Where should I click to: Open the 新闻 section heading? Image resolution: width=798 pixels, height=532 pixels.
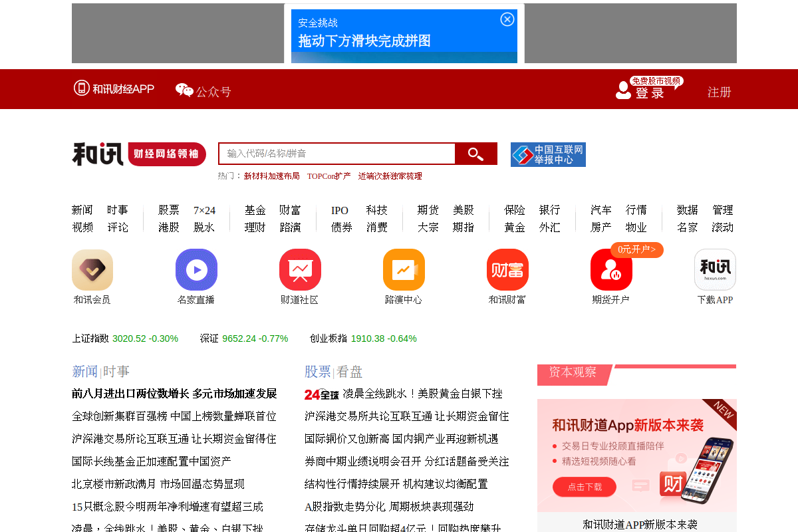click(x=84, y=372)
